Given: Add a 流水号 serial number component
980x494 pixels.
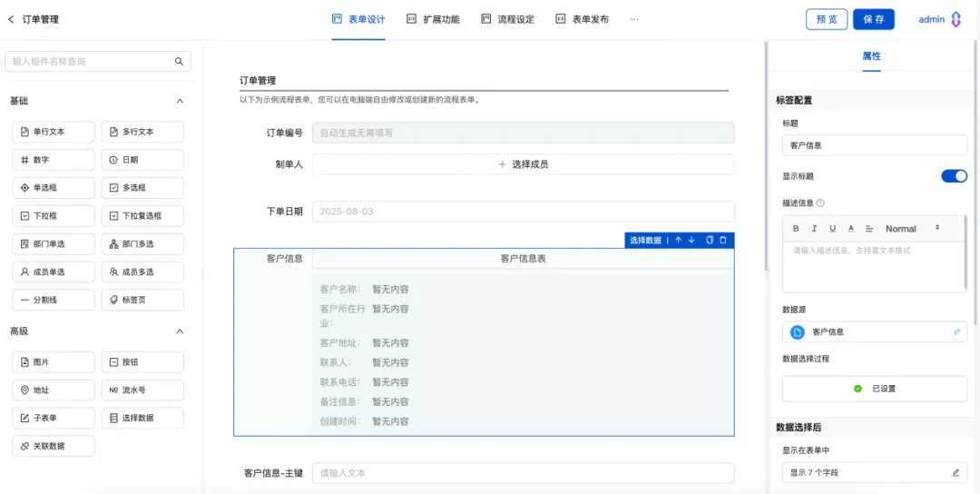Looking at the screenshot, I should click(142, 390).
